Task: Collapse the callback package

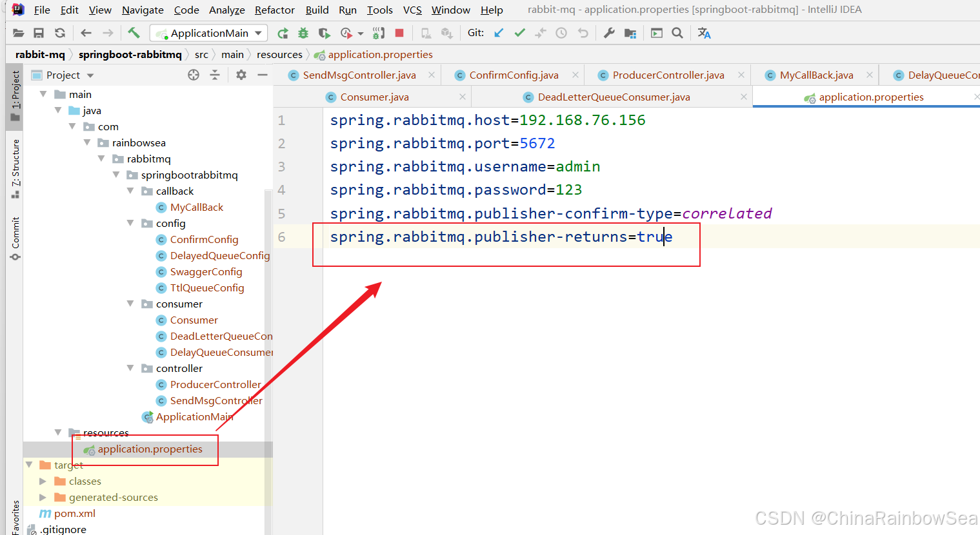Action: coord(130,191)
